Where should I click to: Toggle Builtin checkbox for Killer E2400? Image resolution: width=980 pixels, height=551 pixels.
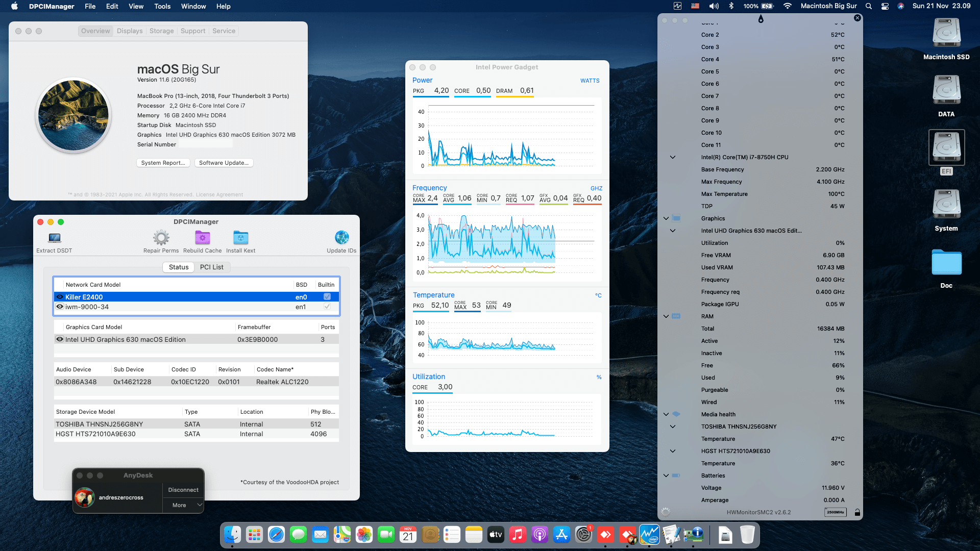pos(327,296)
